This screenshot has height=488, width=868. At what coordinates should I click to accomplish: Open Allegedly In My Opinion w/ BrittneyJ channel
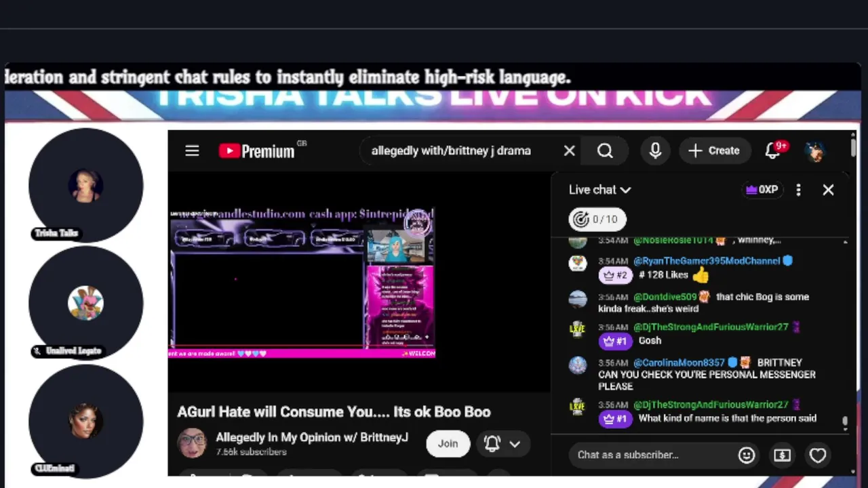(x=312, y=437)
